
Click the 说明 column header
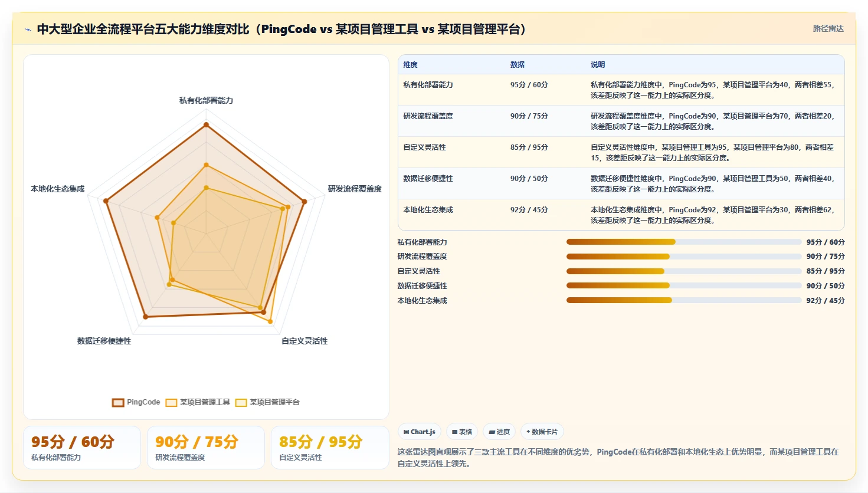598,65
